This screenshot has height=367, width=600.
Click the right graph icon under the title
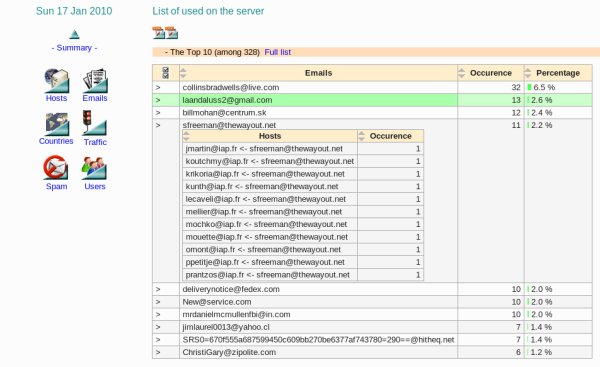pos(171,33)
